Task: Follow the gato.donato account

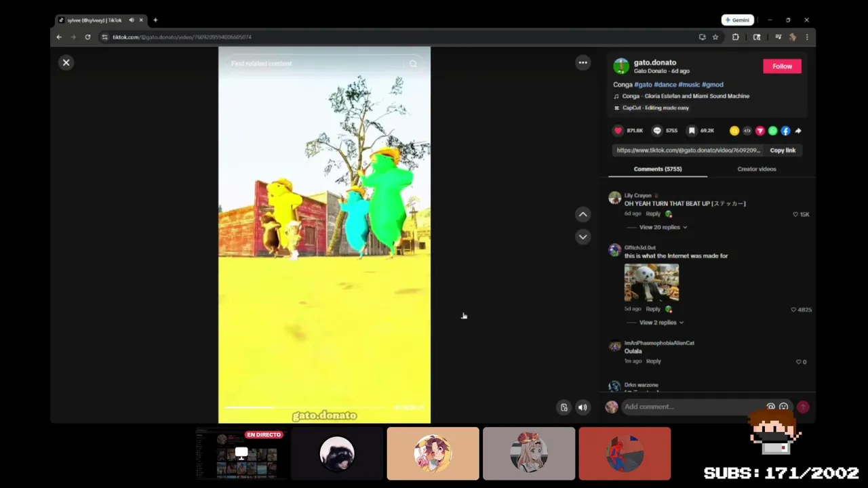Action: coord(782,66)
